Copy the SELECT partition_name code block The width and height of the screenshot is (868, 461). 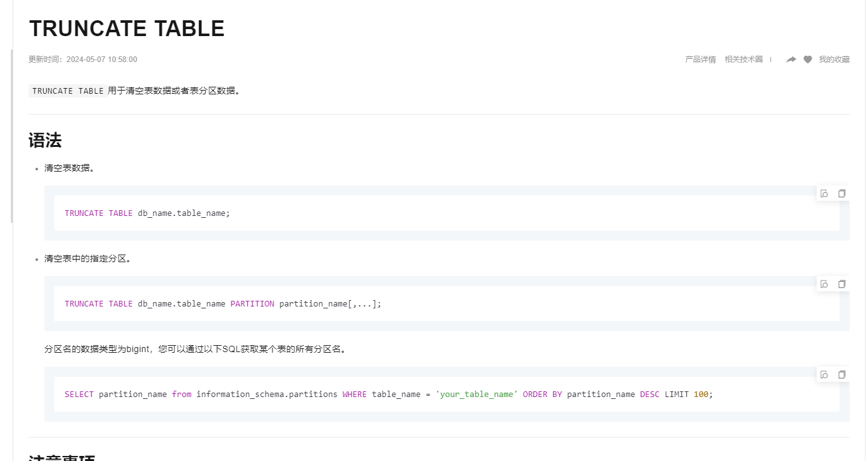point(841,375)
